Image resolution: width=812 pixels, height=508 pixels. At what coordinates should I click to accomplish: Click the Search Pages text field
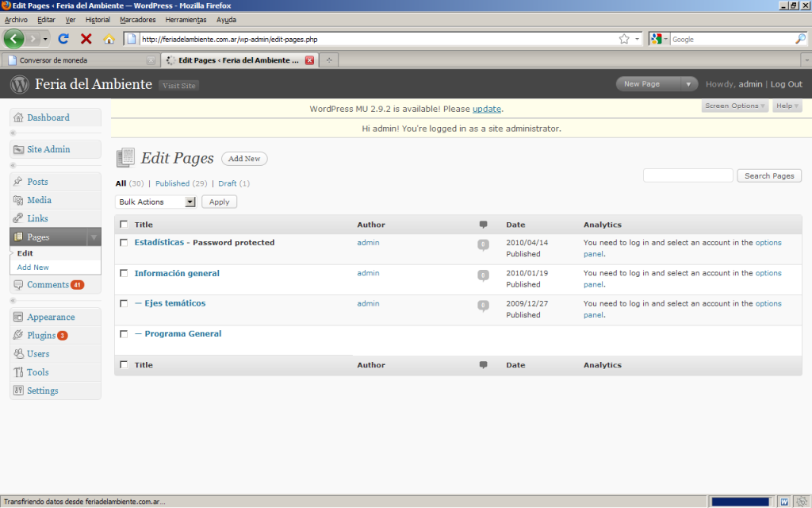[x=688, y=175]
